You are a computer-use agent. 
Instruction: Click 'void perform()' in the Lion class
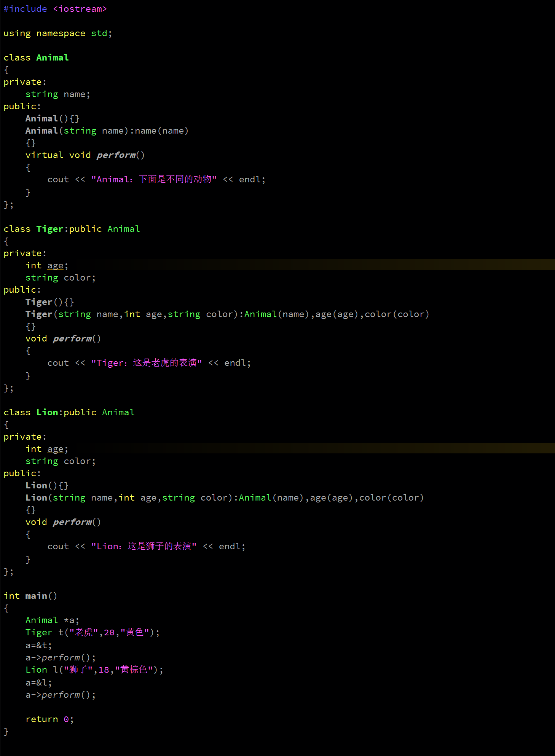63,522
